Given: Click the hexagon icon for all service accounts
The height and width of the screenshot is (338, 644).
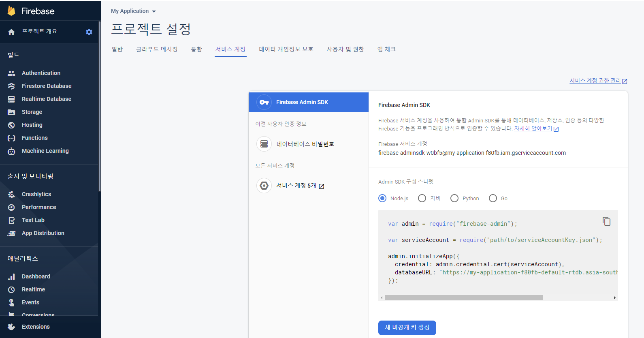Looking at the screenshot, I should coord(264,186).
